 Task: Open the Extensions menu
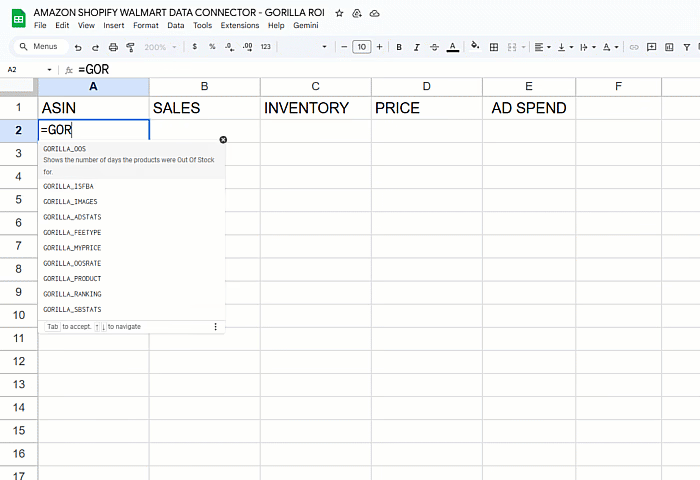(x=240, y=25)
